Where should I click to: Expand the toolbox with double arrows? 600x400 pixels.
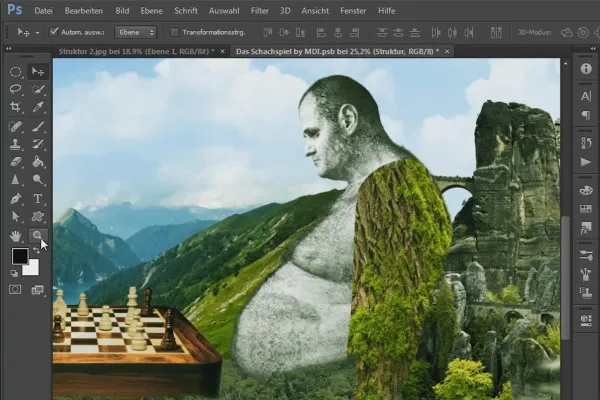pos(8,49)
